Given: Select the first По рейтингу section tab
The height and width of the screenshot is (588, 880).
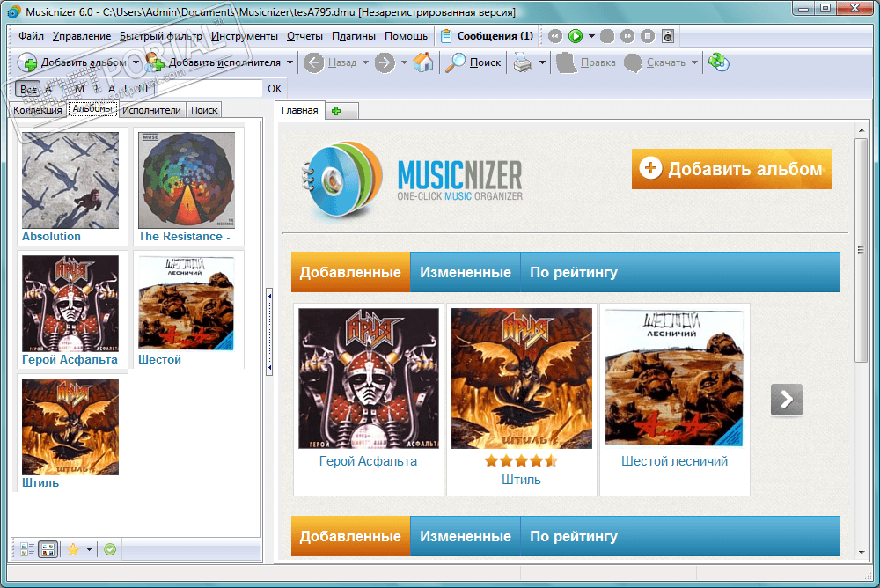Looking at the screenshot, I should [x=574, y=272].
